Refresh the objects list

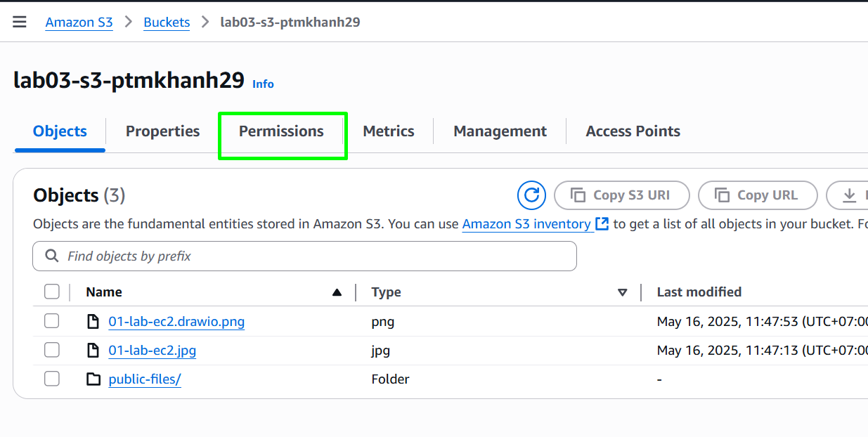click(532, 195)
